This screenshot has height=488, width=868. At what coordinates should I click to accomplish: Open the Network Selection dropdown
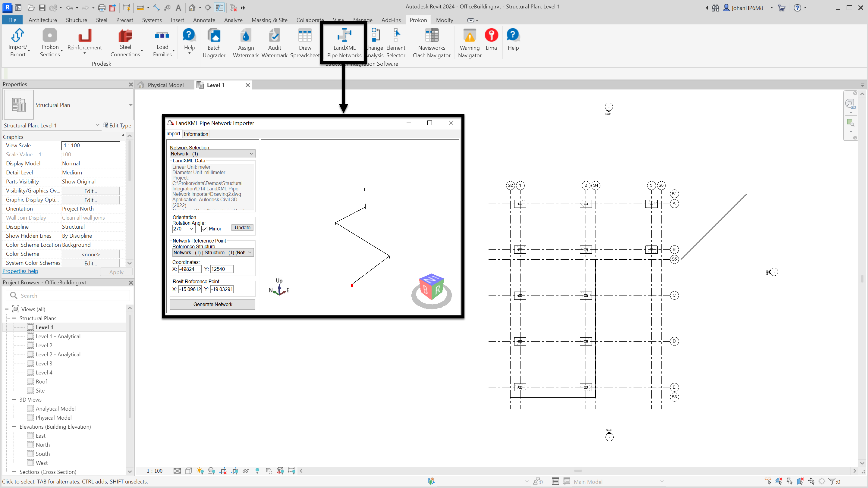click(x=251, y=154)
